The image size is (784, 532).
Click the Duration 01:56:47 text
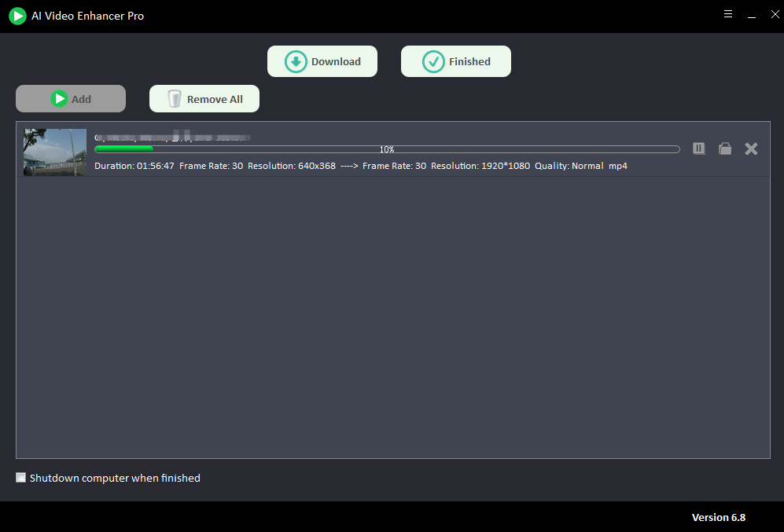pyautogui.click(x=134, y=166)
